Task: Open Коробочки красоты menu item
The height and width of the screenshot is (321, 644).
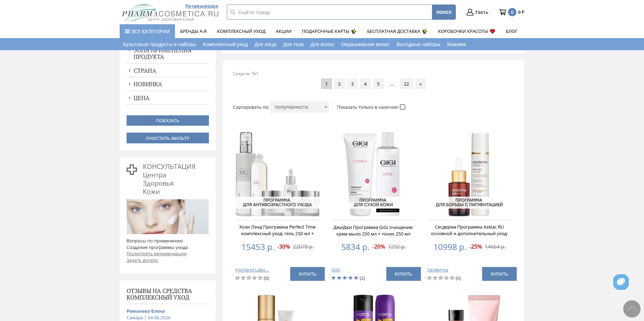Action: pyautogui.click(x=467, y=31)
